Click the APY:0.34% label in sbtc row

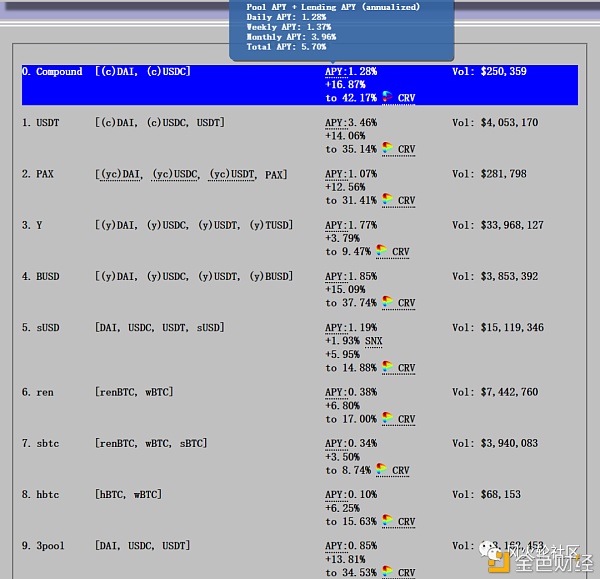(x=351, y=444)
